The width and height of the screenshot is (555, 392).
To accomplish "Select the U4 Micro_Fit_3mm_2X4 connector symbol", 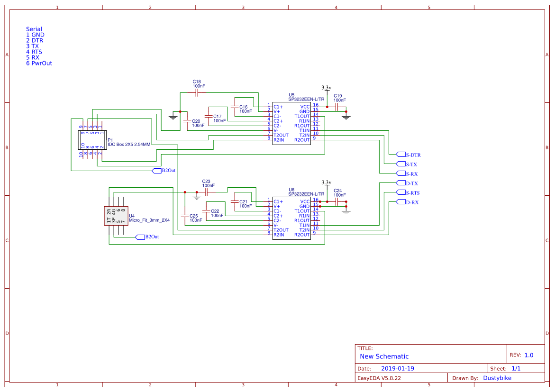I will pyautogui.click(x=116, y=216).
